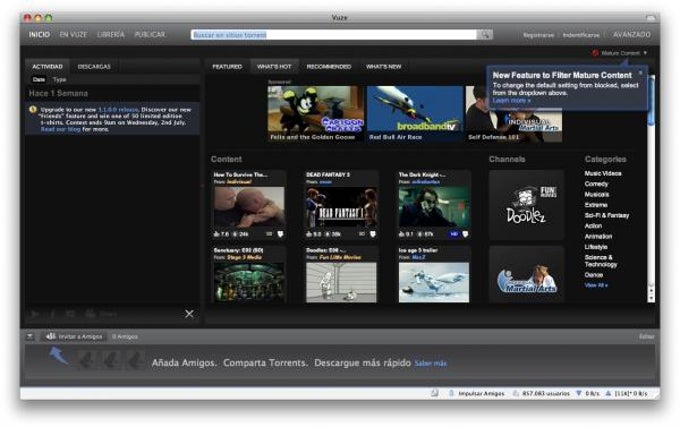Collapse the friends bar with arrow toggle
This screenshot has height=427, width=680.
[29, 336]
